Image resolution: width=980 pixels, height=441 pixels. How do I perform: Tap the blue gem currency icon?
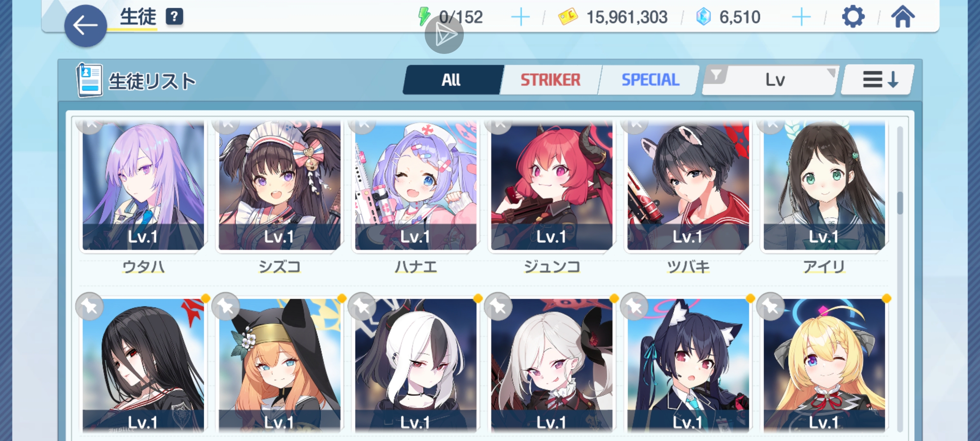(704, 17)
